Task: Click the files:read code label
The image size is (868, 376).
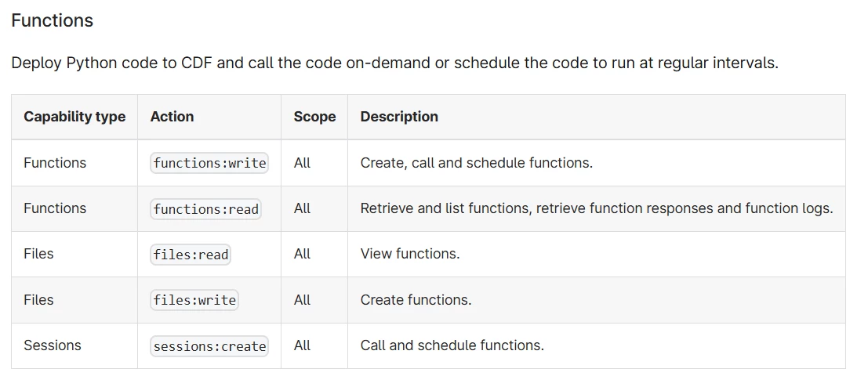Action: click(x=191, y=255)
